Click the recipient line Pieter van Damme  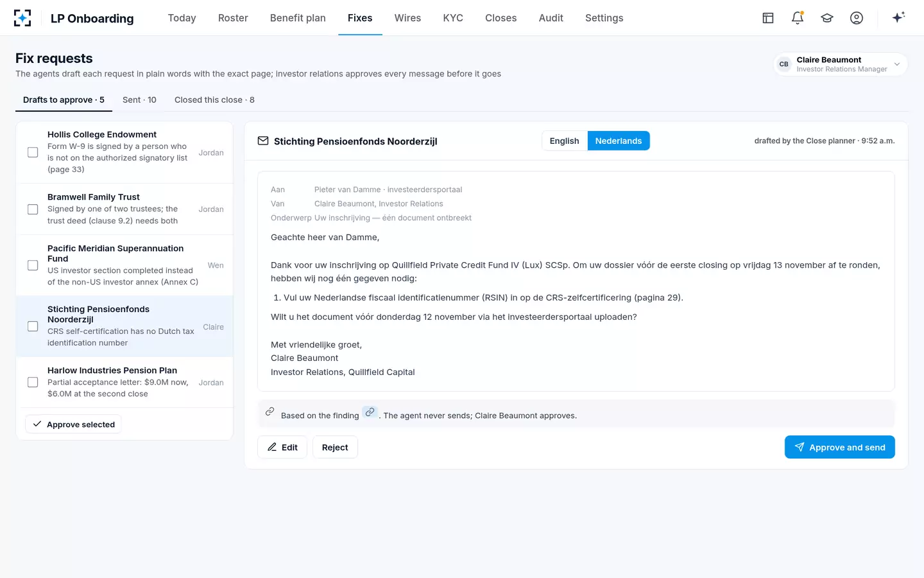388,189
